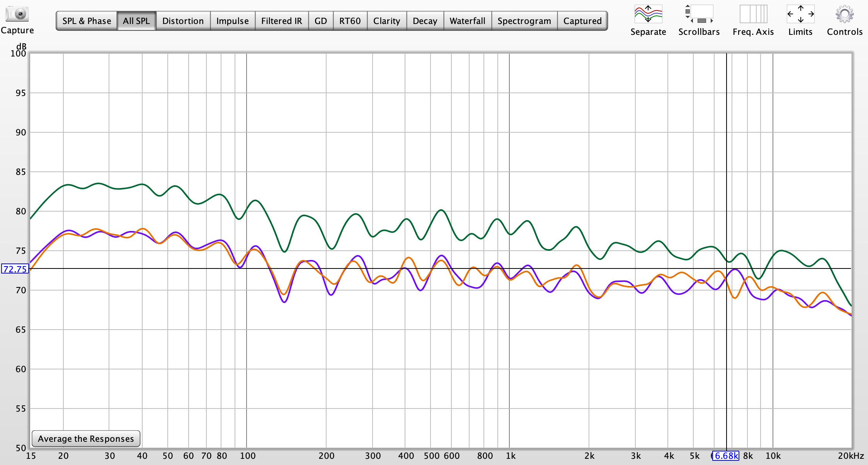Viewport: 868px width, 465px height.
Task: Open the RT60 tab
Action: click(x=350, y=21)
